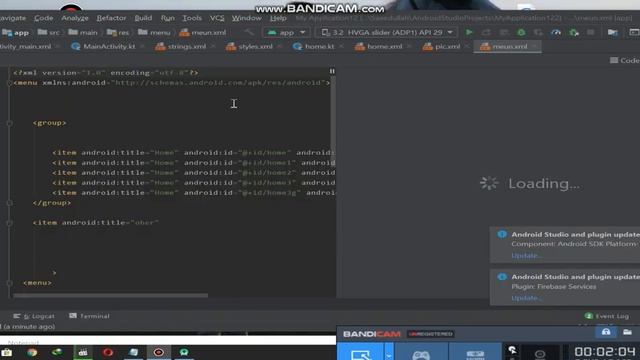
Task: Click the red Opera icon in taskbar
Action: tap(108, 352)
